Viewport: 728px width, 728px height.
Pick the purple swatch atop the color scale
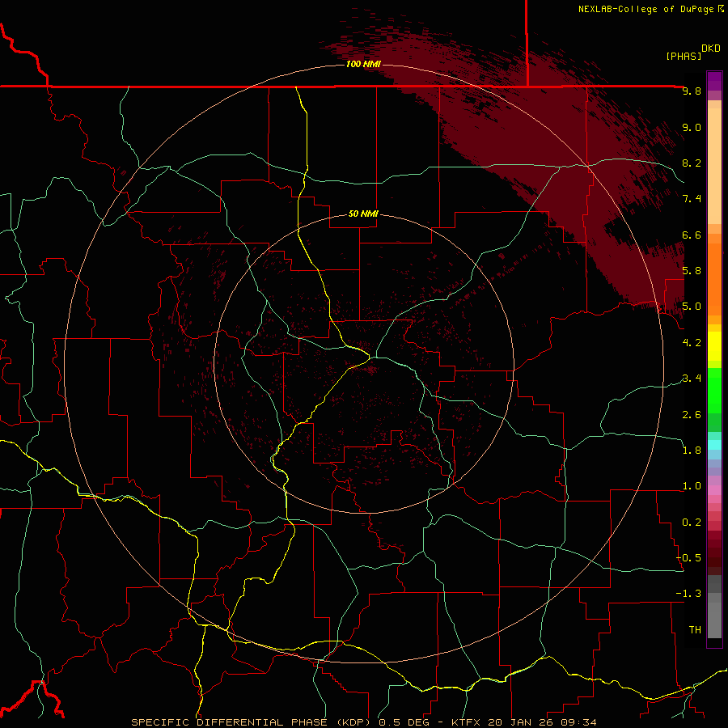coord(714,81)
